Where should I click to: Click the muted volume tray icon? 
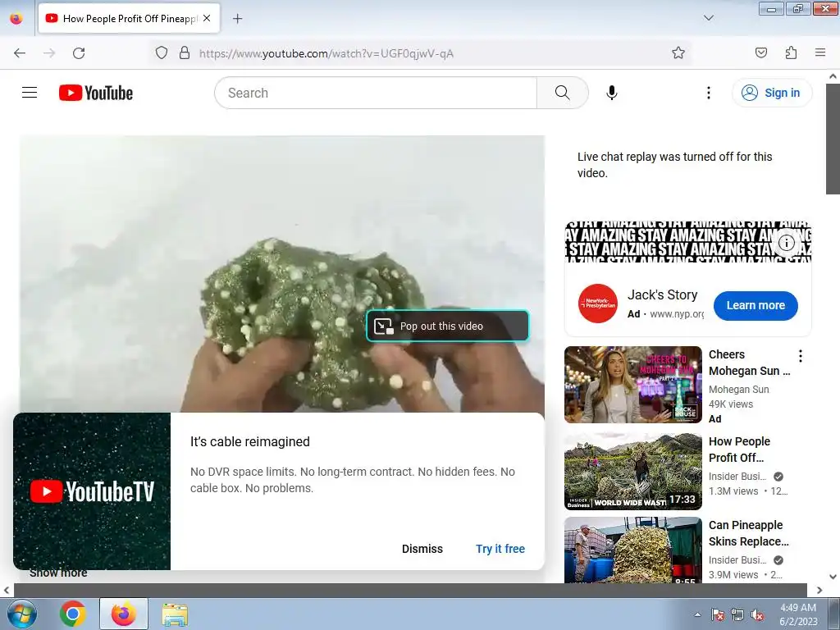[757, 614]
